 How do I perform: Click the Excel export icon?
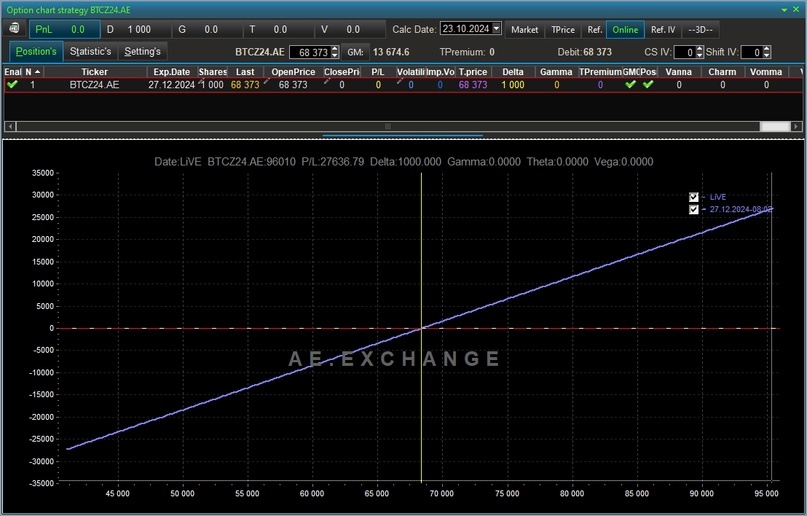14,28
